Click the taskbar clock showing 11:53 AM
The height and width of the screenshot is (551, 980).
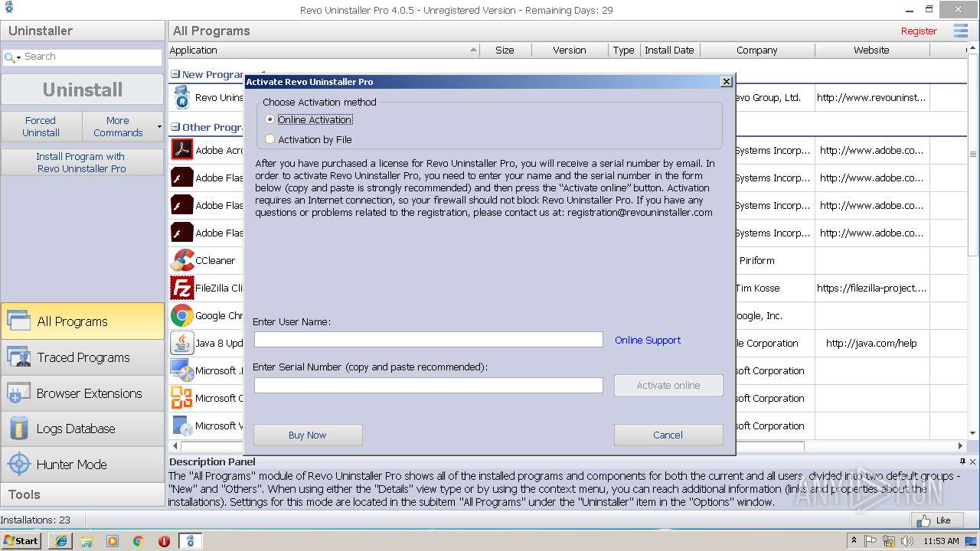[941, 541]
